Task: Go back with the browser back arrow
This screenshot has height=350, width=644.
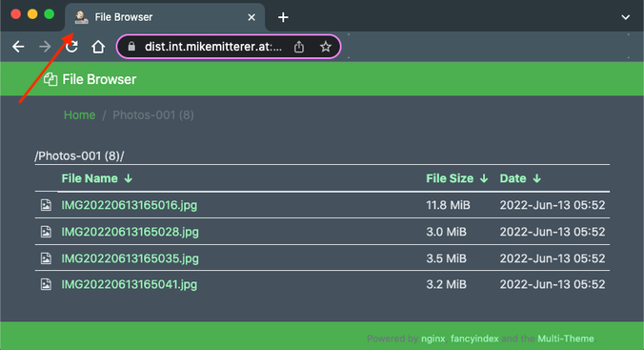Action: click(18, 47)
